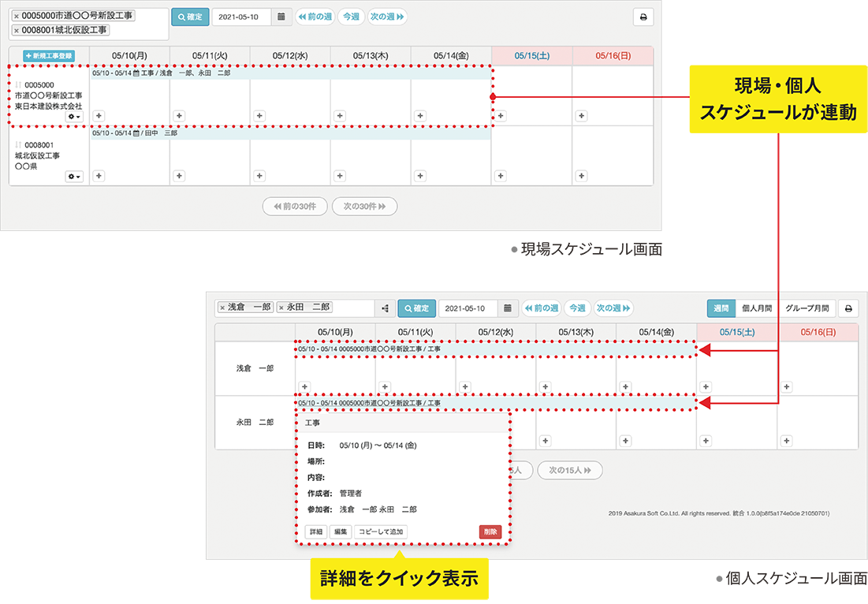The width and height of the screenshot is (868, 604).
Task: Open schedule bar 工事/浅倉 一郎、永田 二郎
Action: 290,73
